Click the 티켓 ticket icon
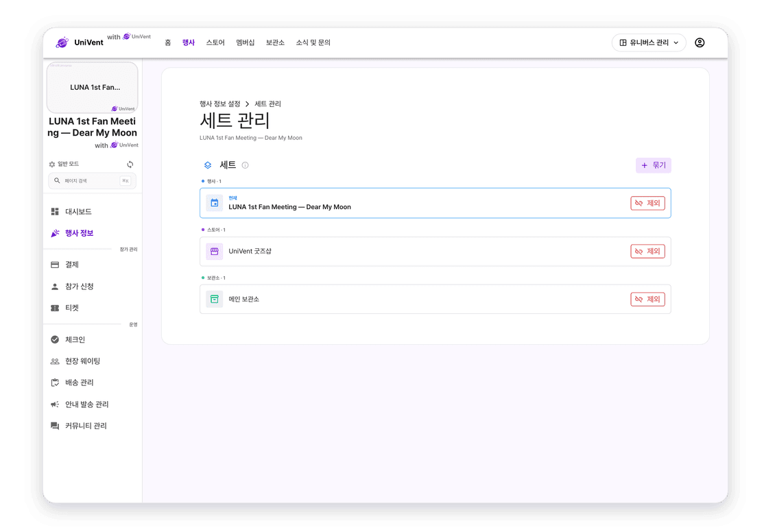This screenshot has width=775, height=532. [55, 308]
